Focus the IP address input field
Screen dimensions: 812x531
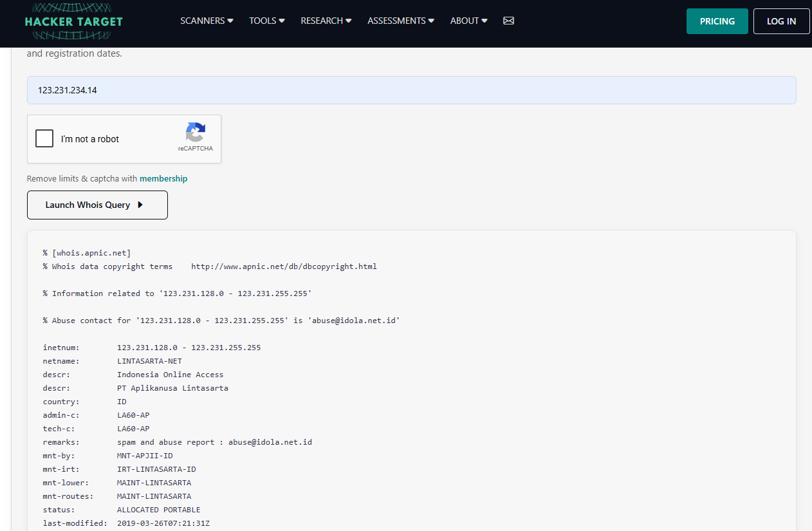pyautogui.click(x=411, y=90)
